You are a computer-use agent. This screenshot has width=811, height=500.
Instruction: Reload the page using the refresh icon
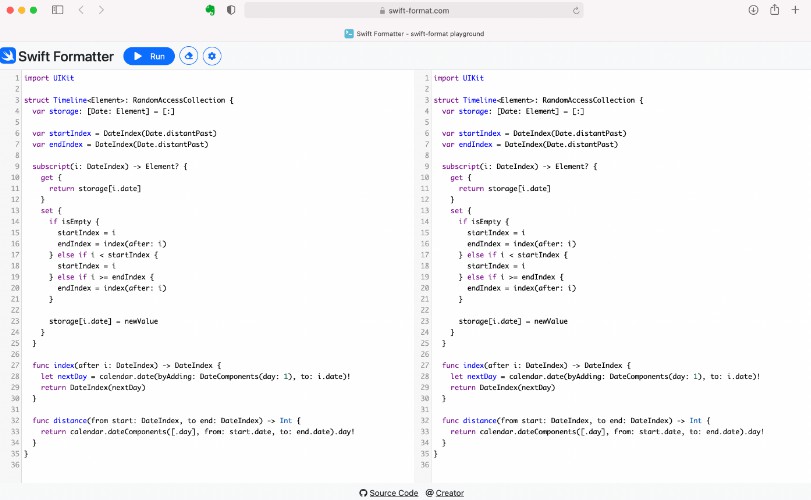pos(576,10)
